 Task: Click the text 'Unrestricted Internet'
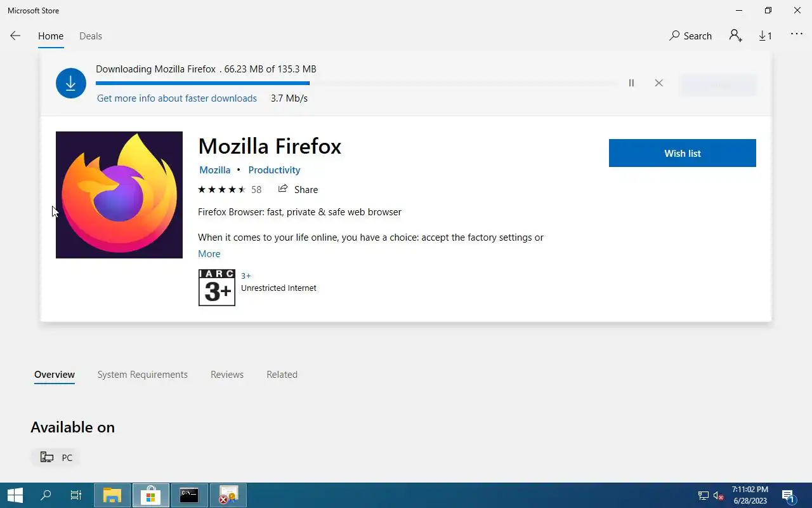point(278,288)
